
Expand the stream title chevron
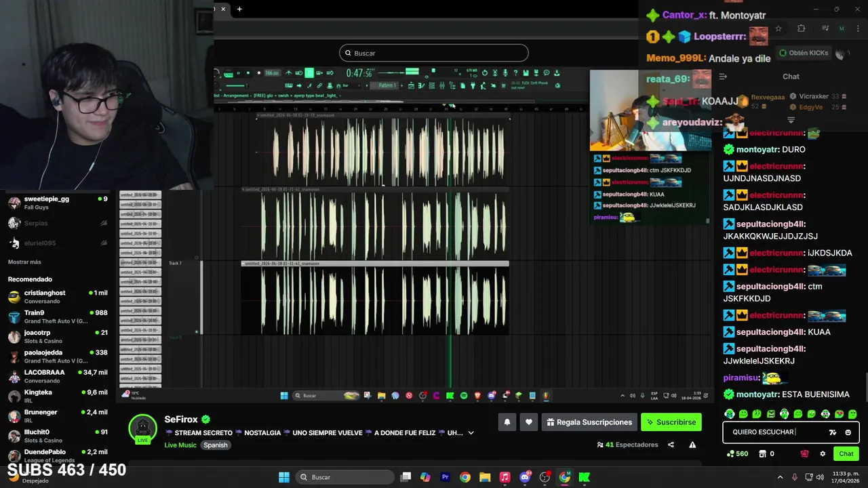pyautogui.click(x=471, y=433)
